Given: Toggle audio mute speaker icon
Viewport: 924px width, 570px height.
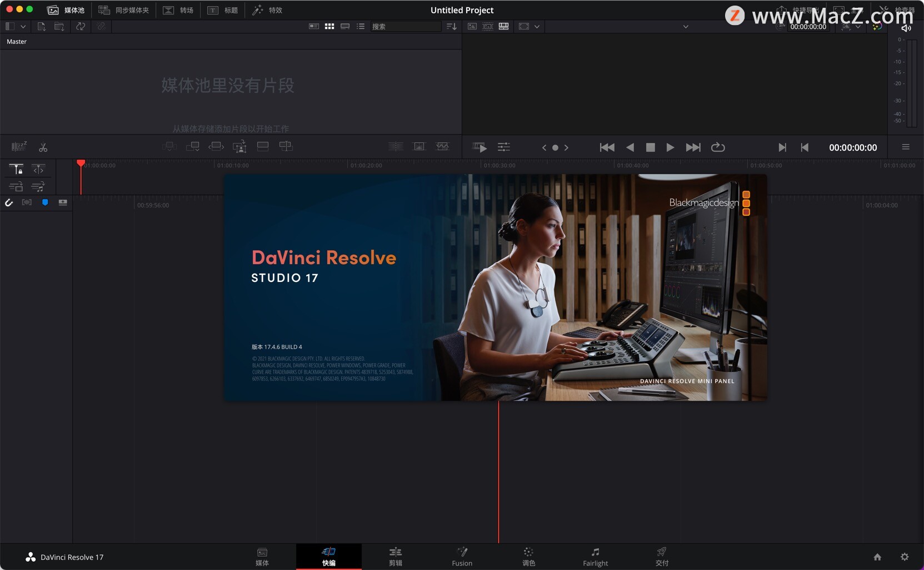Looking at the screenshot, I should (906, 28).
